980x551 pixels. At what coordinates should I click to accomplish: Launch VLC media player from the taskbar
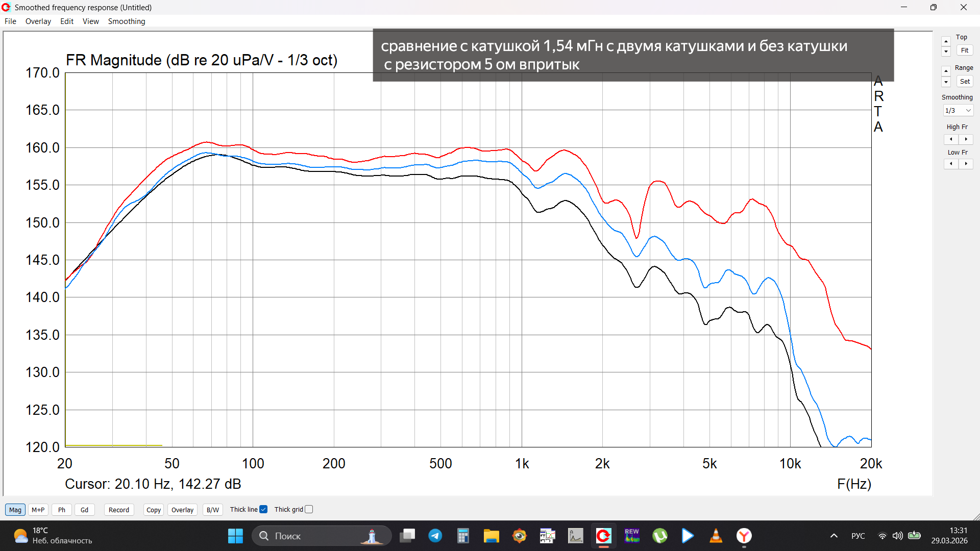click(x=716, y=536)
